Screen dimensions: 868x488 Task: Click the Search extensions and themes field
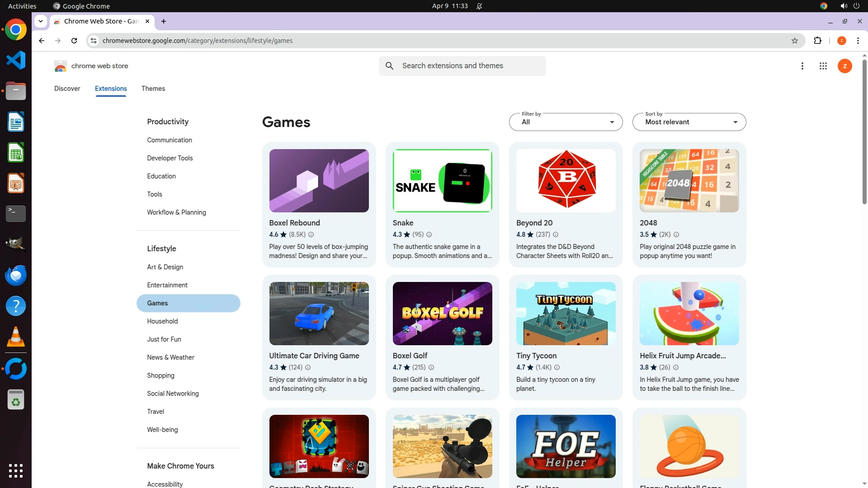click(x=470, y=66)
